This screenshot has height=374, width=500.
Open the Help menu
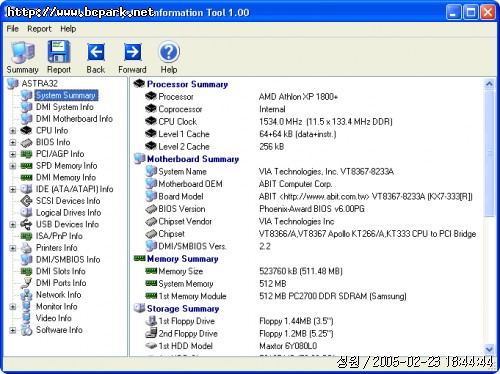pyautogui.click(x=68, y=29)
